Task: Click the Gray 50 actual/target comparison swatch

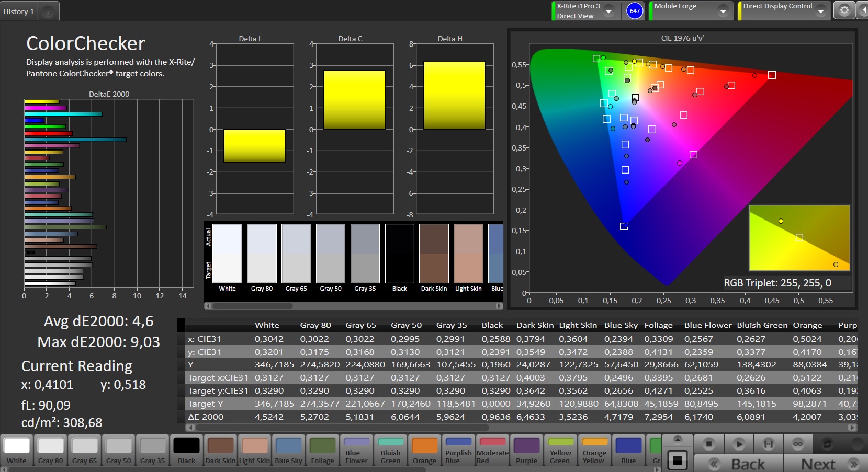Action: [x=331, y=254]
